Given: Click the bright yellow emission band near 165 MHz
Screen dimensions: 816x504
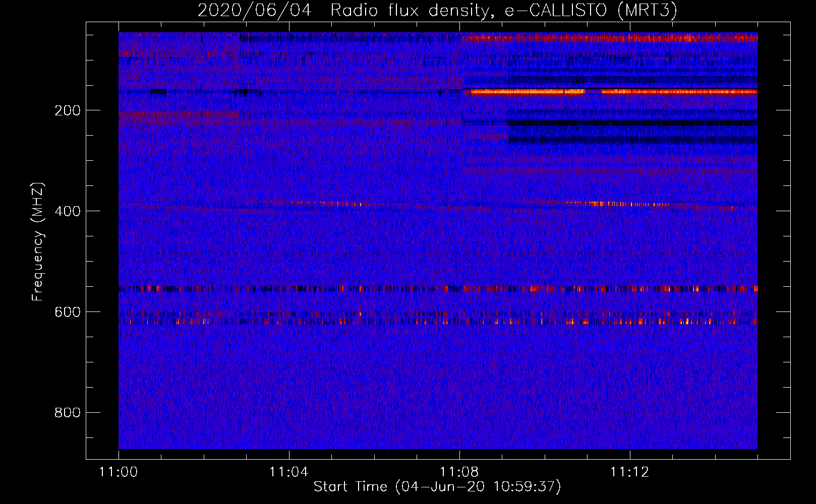Looking at the screenshot, I should click(527, 92).
